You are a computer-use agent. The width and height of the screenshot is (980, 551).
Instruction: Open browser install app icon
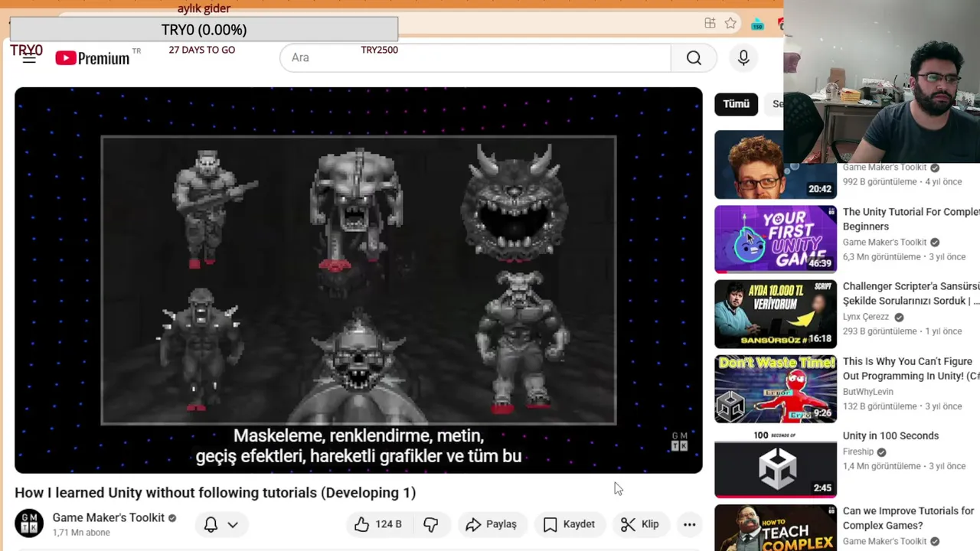point(710,24)
